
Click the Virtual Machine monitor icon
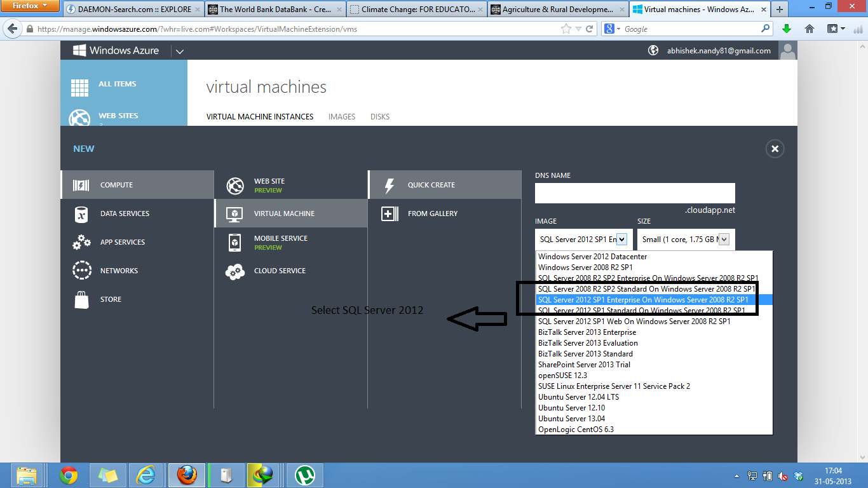pos(235,214)
